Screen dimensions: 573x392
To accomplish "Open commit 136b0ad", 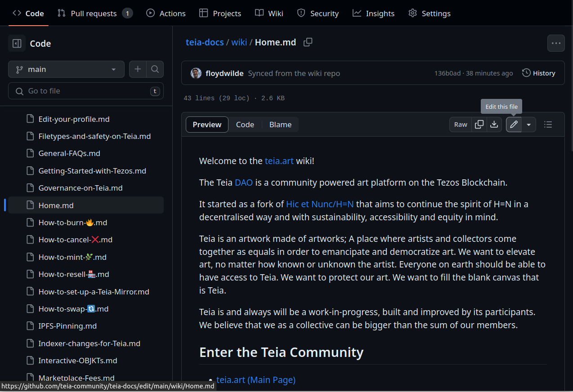I will [x=448, y=73].
